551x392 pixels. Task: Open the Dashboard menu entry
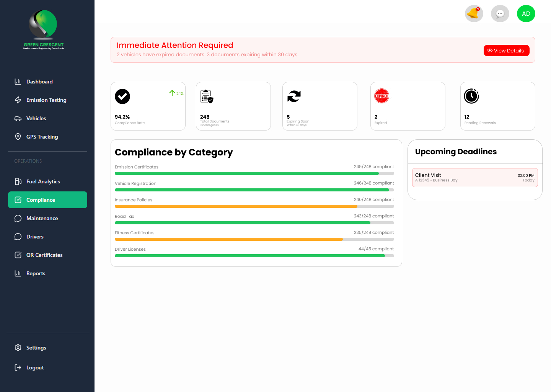39,82
